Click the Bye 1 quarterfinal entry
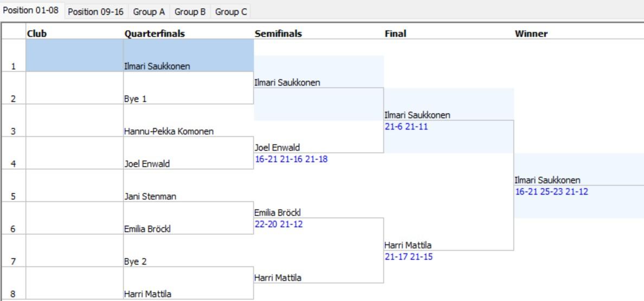 point(136,99)
